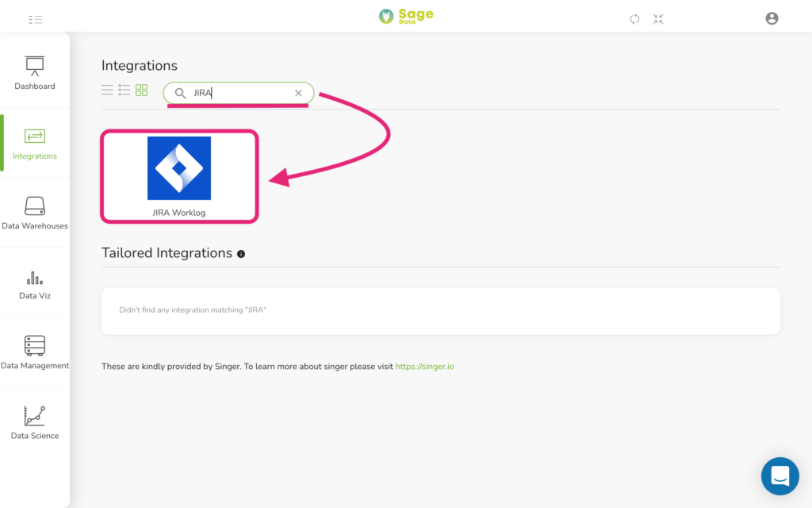Go to Data Warehouses section

35,213
